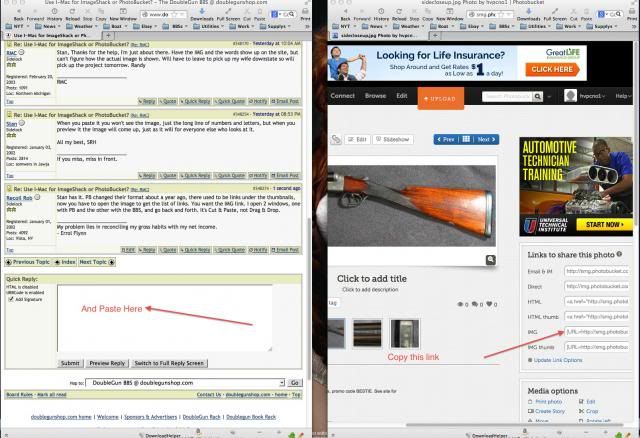Click the heart likes icon under photo

coord(489,304)
